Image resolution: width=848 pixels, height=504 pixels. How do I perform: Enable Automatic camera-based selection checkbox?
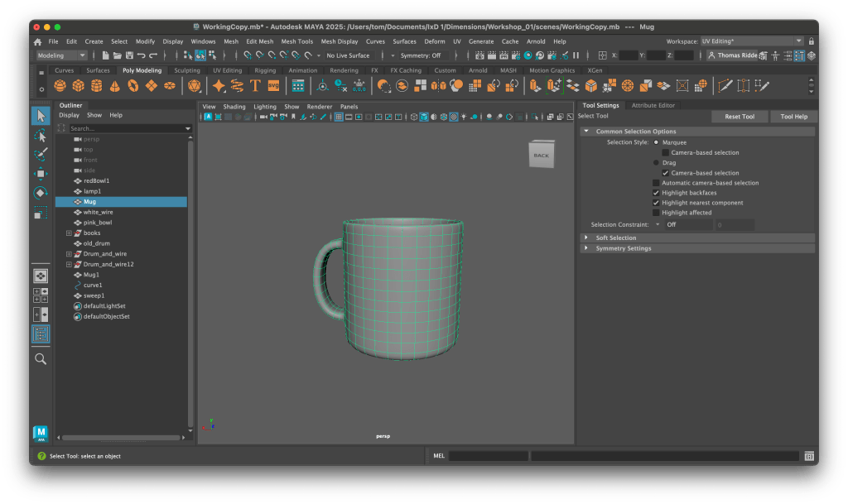656,183
